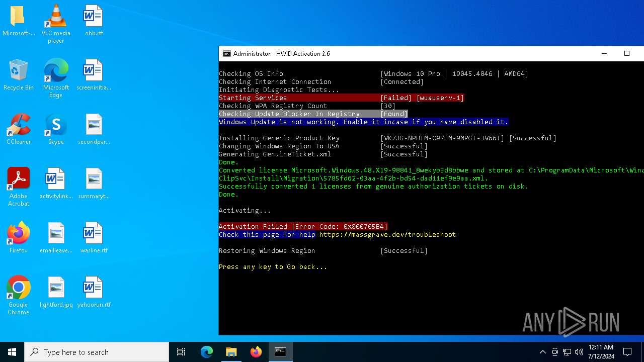Screen dimensions: 644x362
Task: Open the Recycle Bin
Action: pyautogui.click(x=18, y=75)
